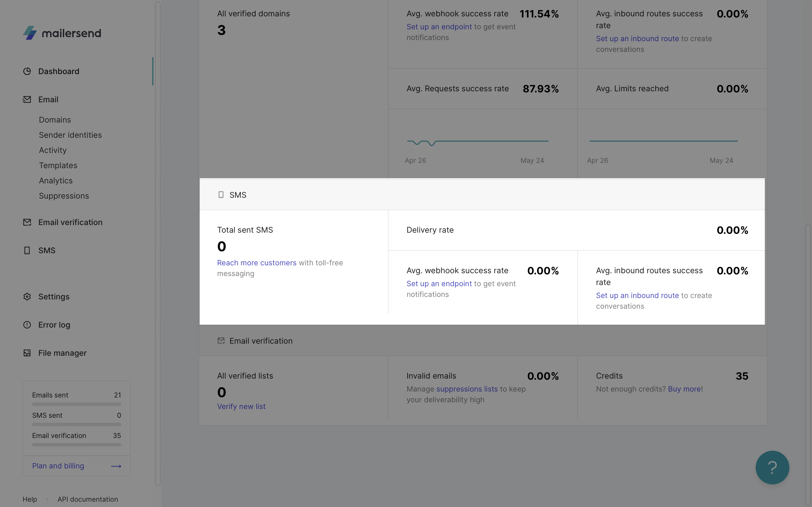Open the Domains submenu item
Image resolution: width=812 pixels, height=507 pixels.
[55, 120]
